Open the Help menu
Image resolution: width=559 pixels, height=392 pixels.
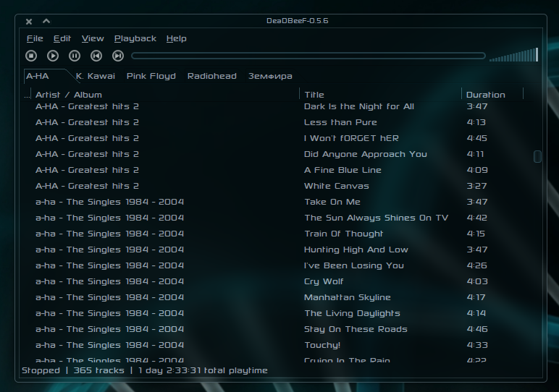coord(176,38)
